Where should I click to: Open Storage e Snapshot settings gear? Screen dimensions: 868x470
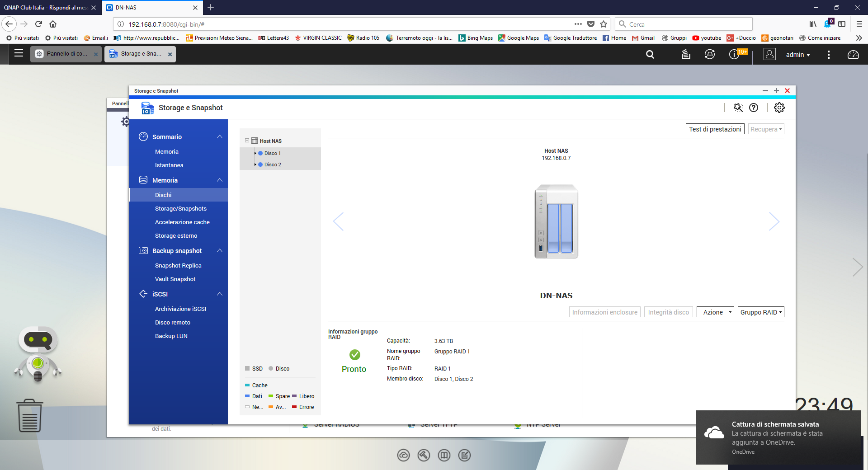click(x=779, y=108)
